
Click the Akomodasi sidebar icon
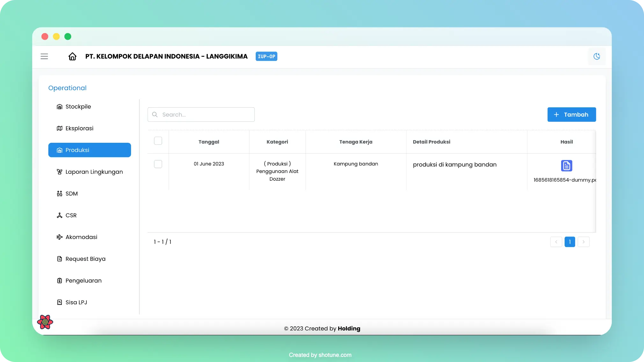(59, 237)
